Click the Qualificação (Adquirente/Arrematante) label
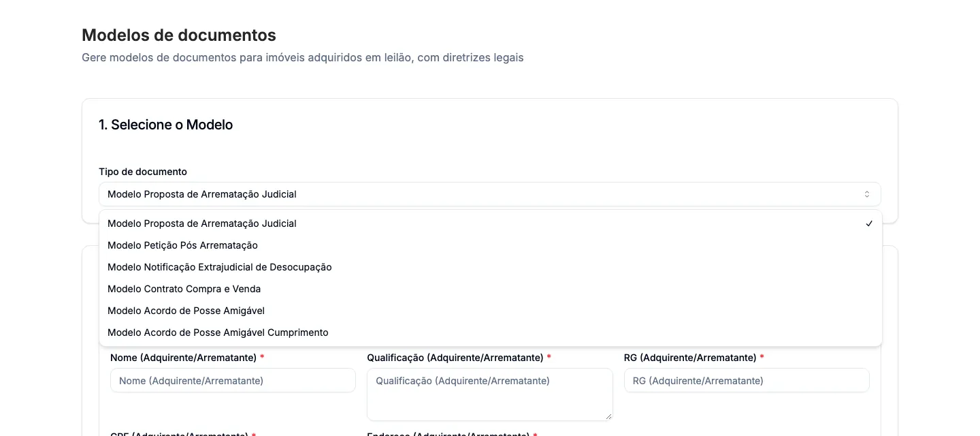 455,358
